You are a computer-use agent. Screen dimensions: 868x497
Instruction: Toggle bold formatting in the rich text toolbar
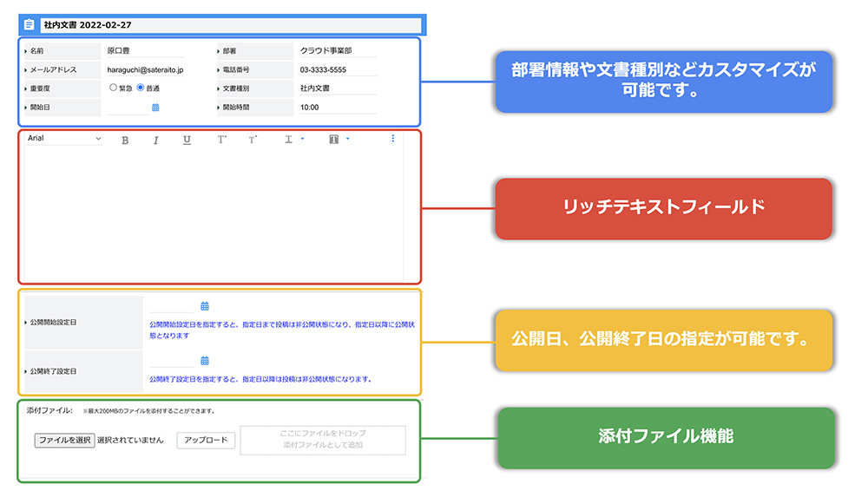[x=125, y=141]
